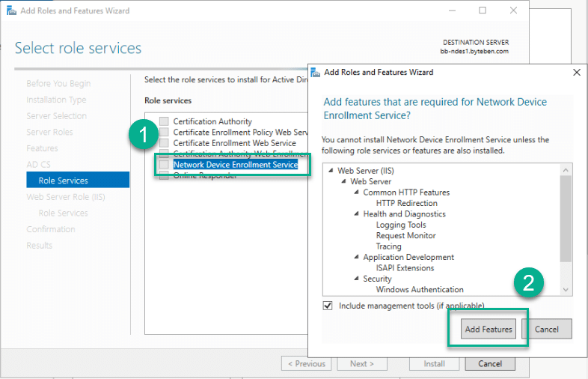
Task: Select Windows Authentication tree entry
Action: point(420,290)
